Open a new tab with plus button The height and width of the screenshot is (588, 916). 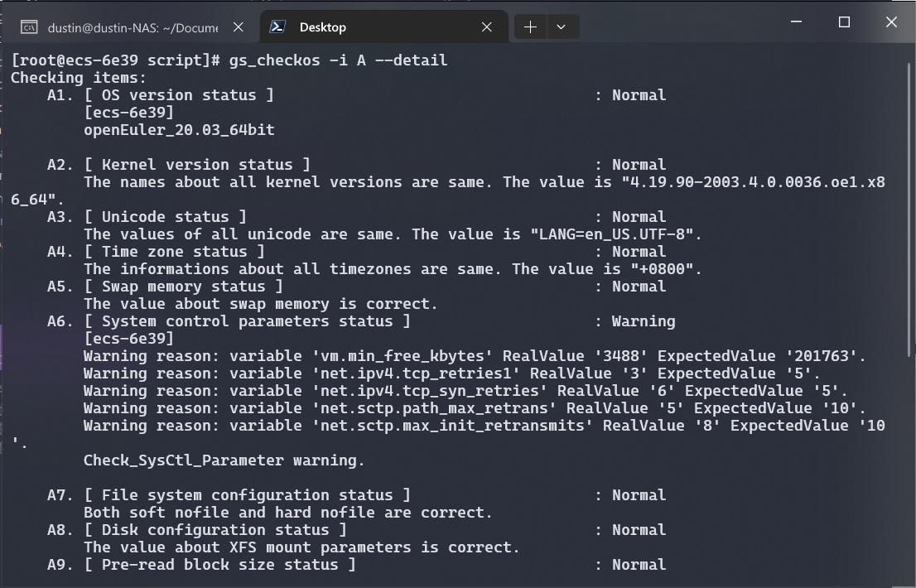point(530,27)
